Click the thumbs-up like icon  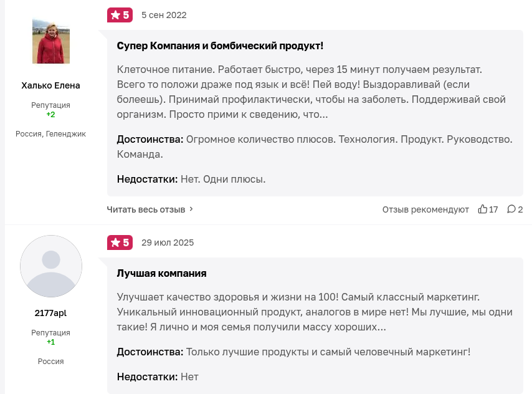tap(483, 209)
